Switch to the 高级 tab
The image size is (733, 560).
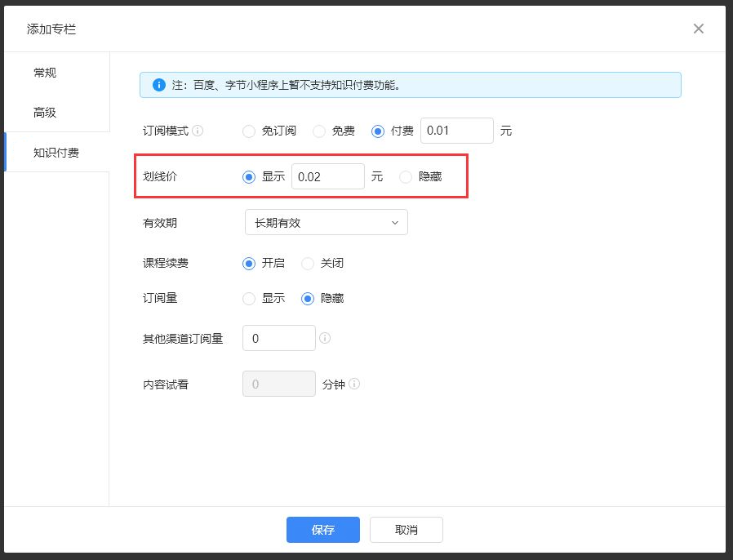click(x=45, y=113)
